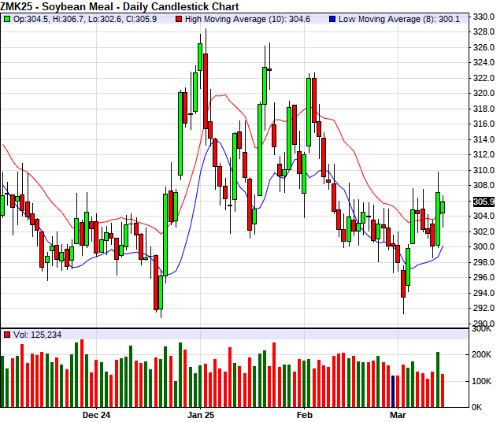The image size is (504, 422).
Task: Click the green OHLC legend swatch
Action: point(7,18)
